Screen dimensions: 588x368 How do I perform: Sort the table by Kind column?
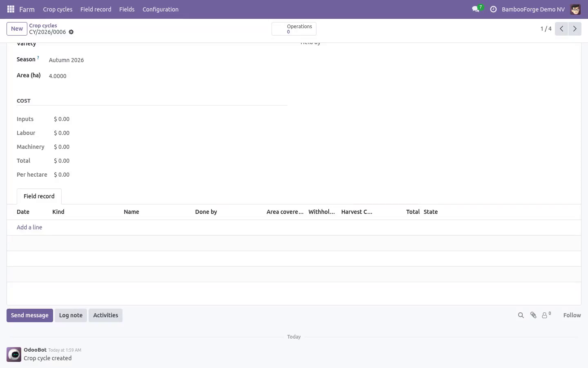point(58,212)
